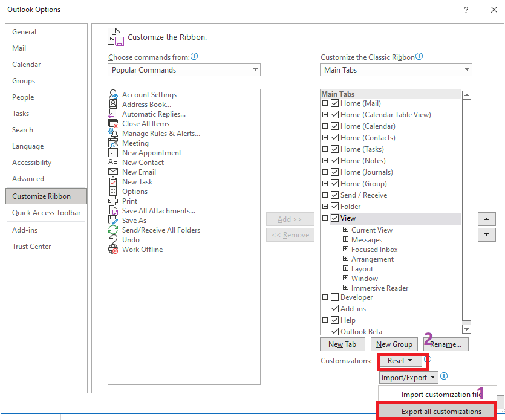Screen dimensions: 505x420
Task: Select the Close All Items icon
Action: click(113, 124)
